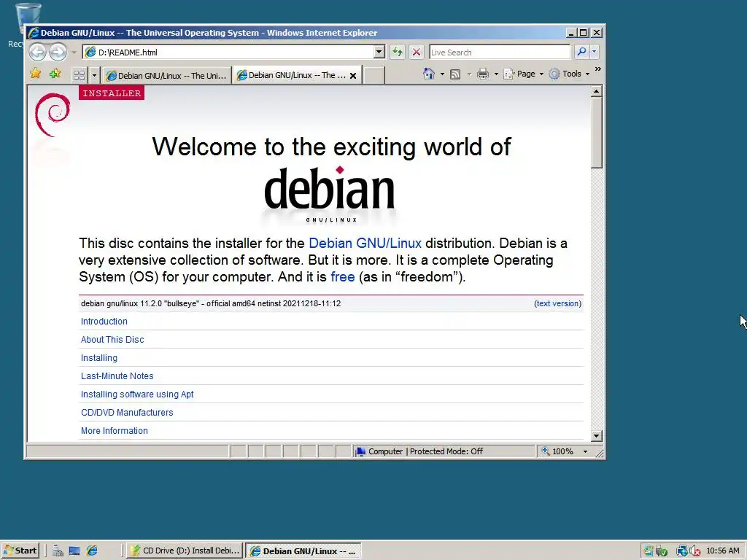Go back using the Back arrow button
747x560 pixels.
tap(38, 52)
